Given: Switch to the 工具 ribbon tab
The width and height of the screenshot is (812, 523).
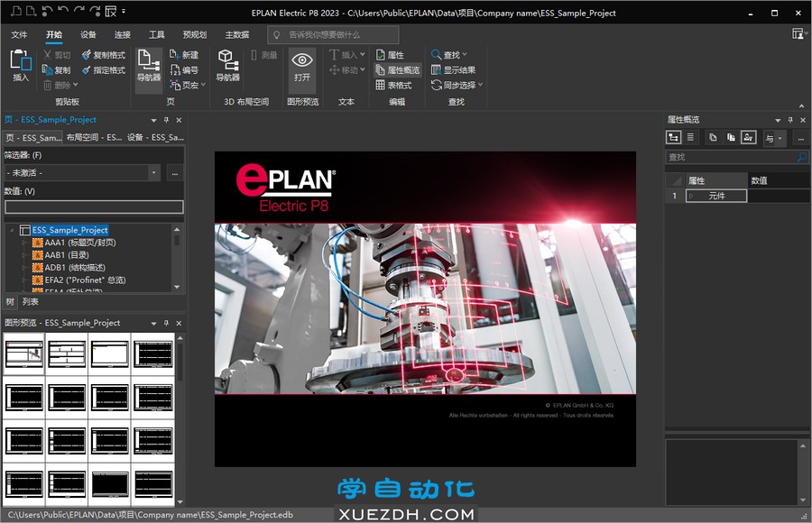Looking at the screenshot, I should [156, 34].
